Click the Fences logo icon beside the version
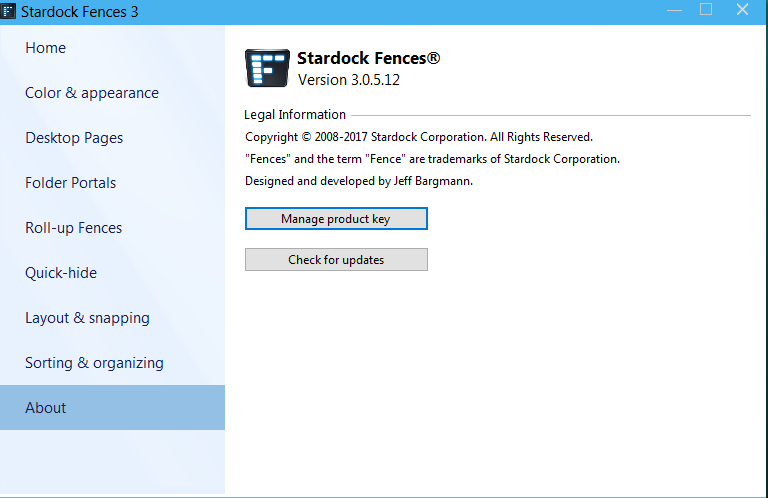This screenshot has width=768, height=498. (267, 68)
